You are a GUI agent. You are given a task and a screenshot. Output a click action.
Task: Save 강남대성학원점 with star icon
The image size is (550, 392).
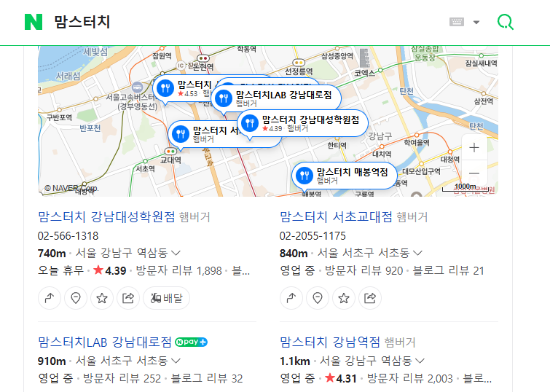[x=102, y=298]
